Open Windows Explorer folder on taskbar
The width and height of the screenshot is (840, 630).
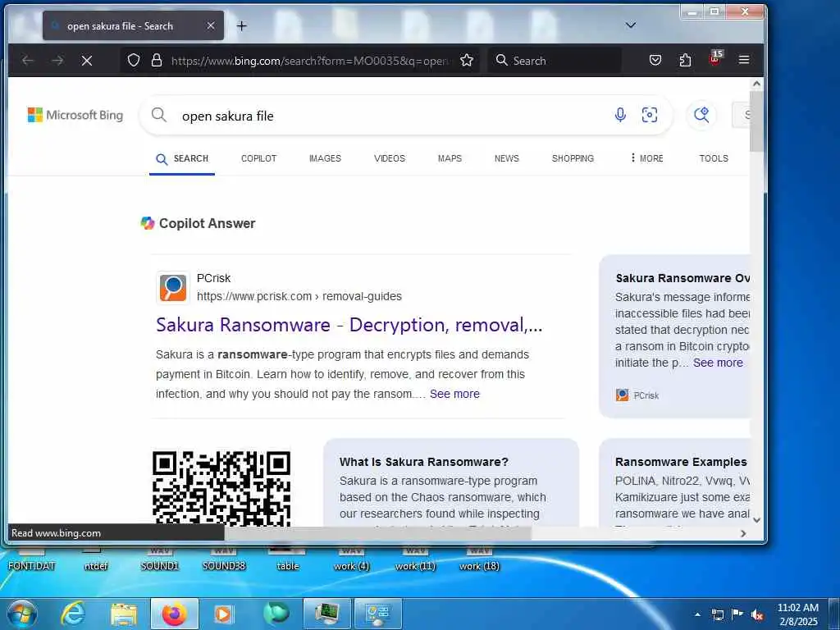click(x=124, y=614)
